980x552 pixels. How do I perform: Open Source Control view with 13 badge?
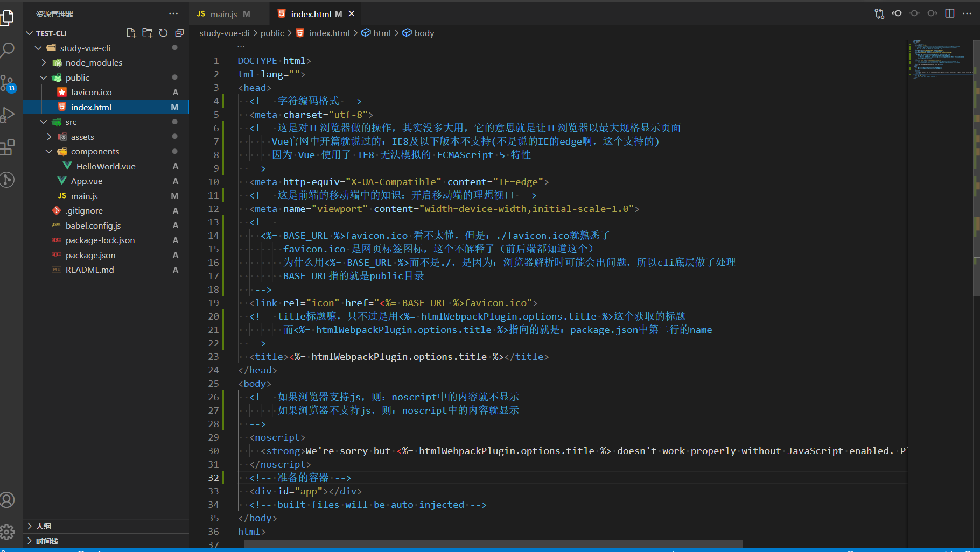click(x=8, y=83)
